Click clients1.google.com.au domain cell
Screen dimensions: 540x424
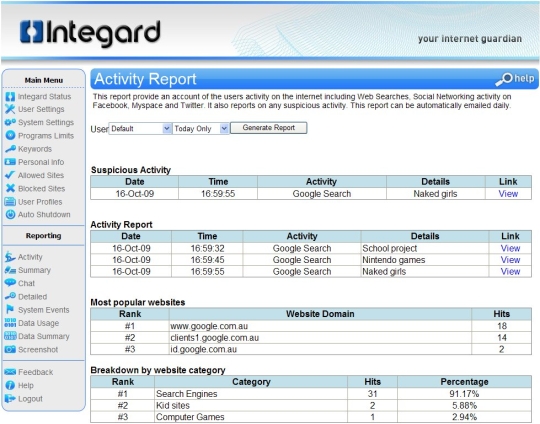click(320, 338)
